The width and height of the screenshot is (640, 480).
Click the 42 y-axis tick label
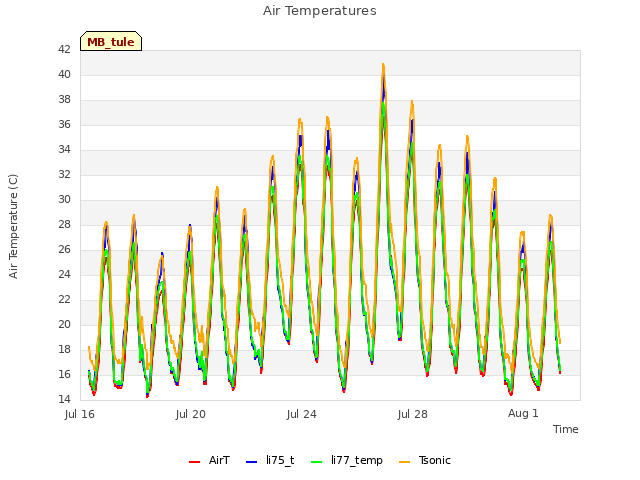[64, 49]
